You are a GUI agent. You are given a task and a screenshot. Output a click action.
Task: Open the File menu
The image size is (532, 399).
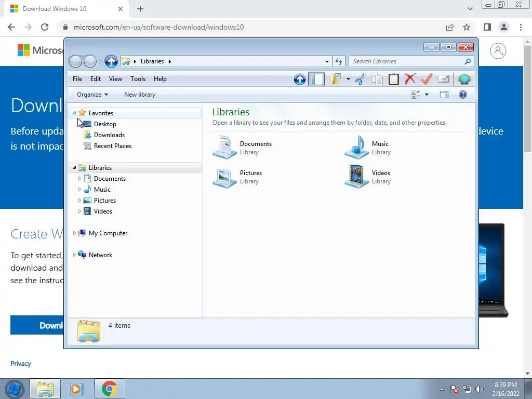click(77, 79)
